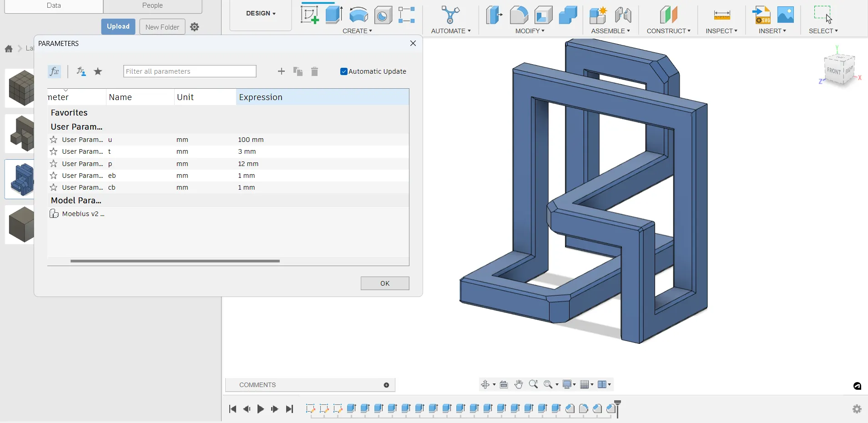Toggle favorite star for parameter u
The image size is (868, 423).
[54, 140]
